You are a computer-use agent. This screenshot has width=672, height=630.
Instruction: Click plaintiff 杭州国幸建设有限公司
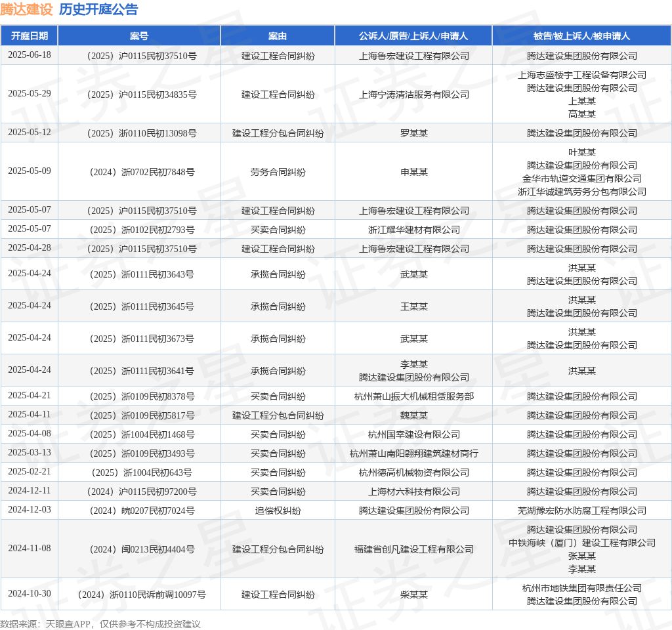click(x=414, y=434)
